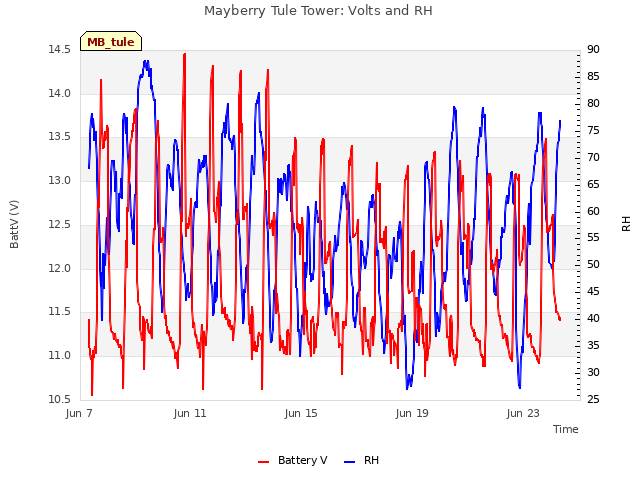Screen dimensions: 640x480
Task: Click the Jun 15 date tick label
Action: point(301,413)
